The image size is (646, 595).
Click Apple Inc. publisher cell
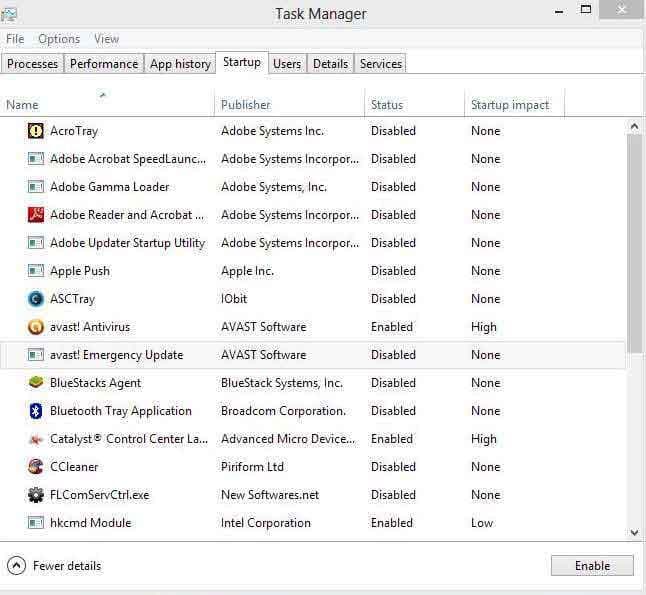(248, 271)
